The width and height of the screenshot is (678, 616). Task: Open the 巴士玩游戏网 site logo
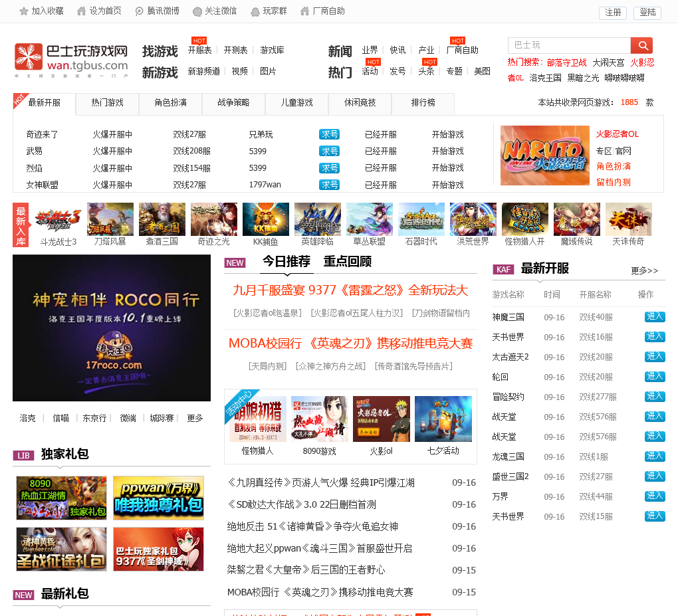point(71,60)
